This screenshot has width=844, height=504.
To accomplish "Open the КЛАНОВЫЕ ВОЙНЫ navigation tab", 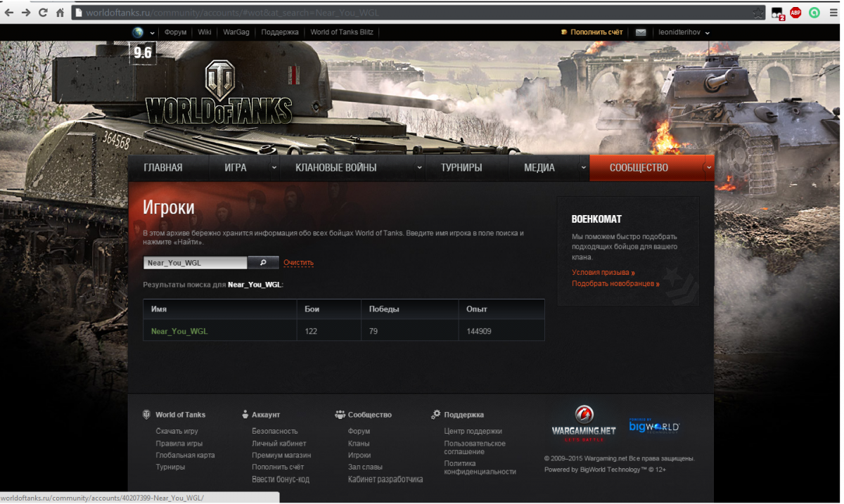I will coord(336,168).
